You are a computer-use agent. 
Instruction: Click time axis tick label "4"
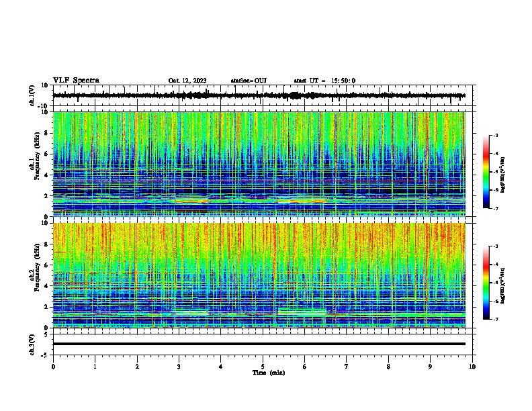[221, 367]
